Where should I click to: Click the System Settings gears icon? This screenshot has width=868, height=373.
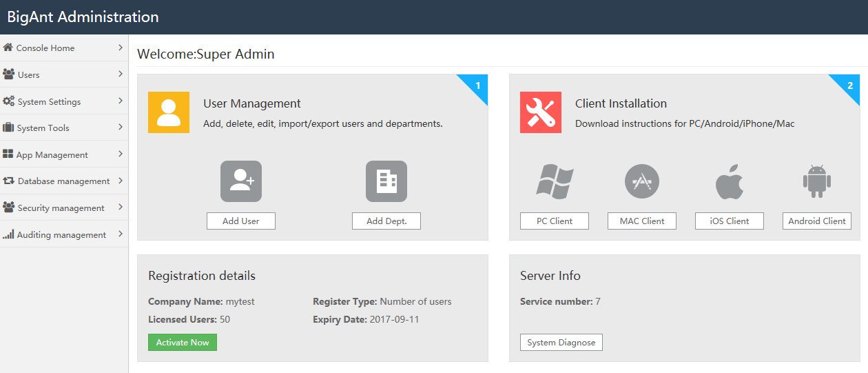pyautogui.click(x=9, y=101)
